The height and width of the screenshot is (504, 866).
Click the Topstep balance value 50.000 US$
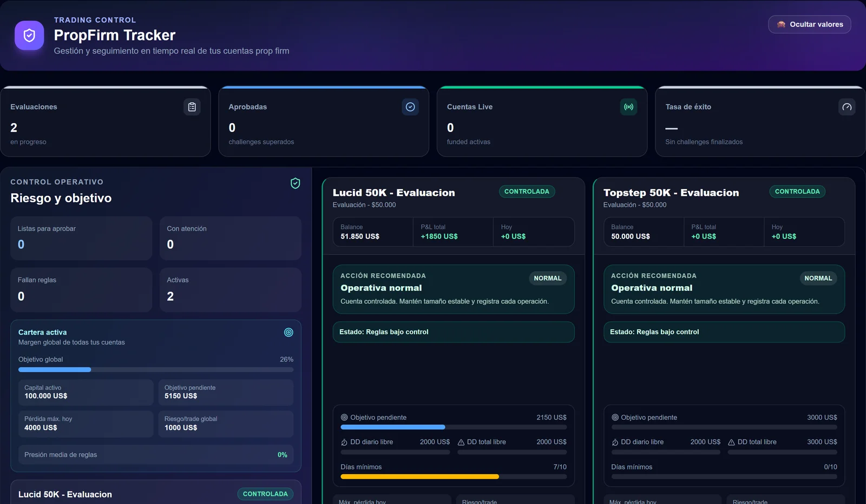[x=631, y=236]
